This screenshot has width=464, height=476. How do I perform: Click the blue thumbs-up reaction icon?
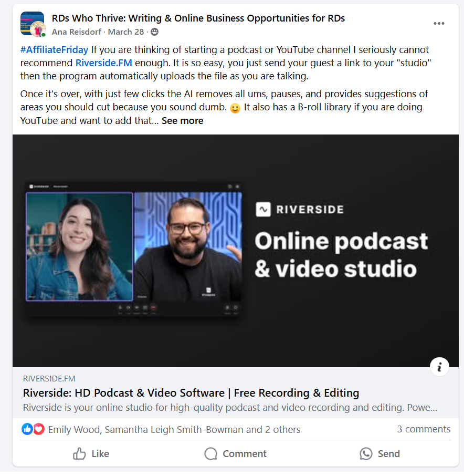(x=27, y=429)
